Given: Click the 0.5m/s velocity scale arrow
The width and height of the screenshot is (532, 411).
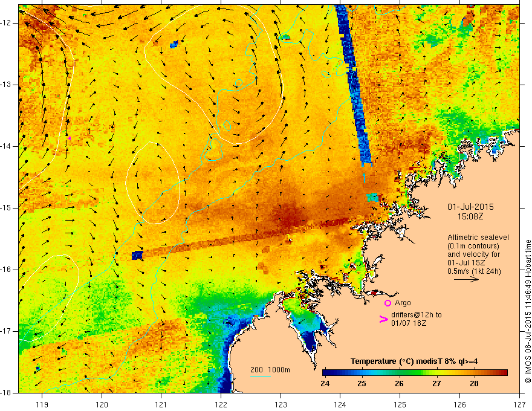Looking at the screenshot, I should 466,279.
